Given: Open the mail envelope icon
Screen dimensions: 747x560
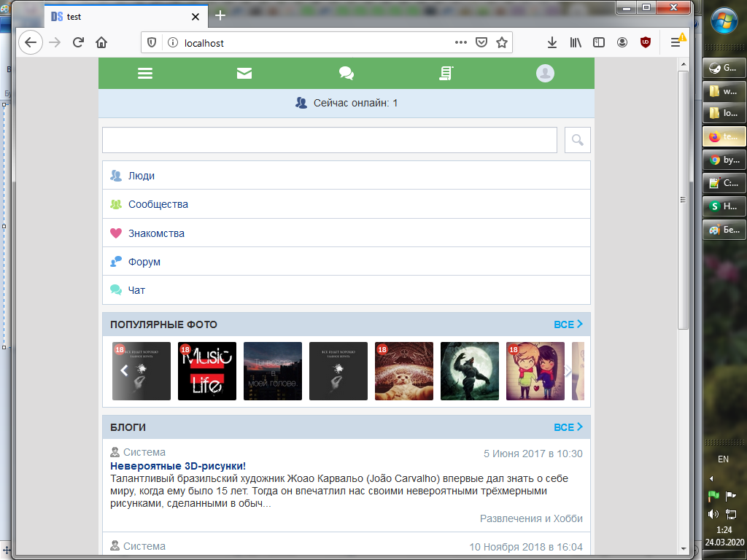Looking at the screenshot, I should coord(244,73).
